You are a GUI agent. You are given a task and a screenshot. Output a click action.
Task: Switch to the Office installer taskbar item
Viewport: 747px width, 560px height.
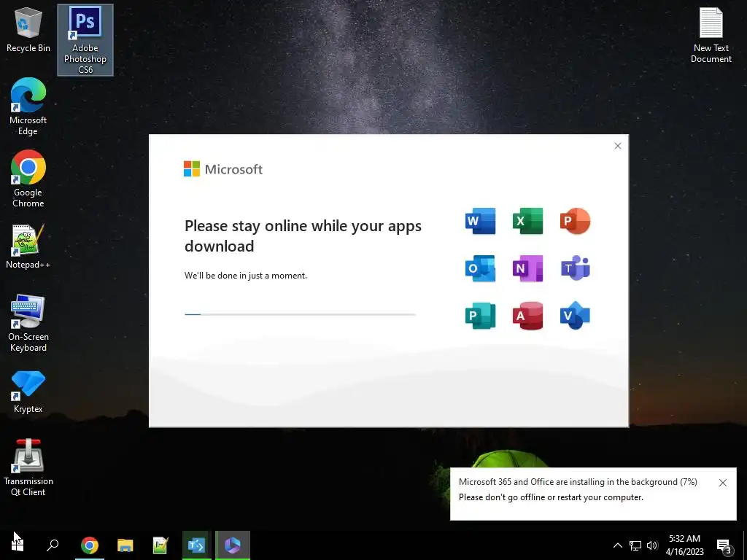(x=196, y=545)
